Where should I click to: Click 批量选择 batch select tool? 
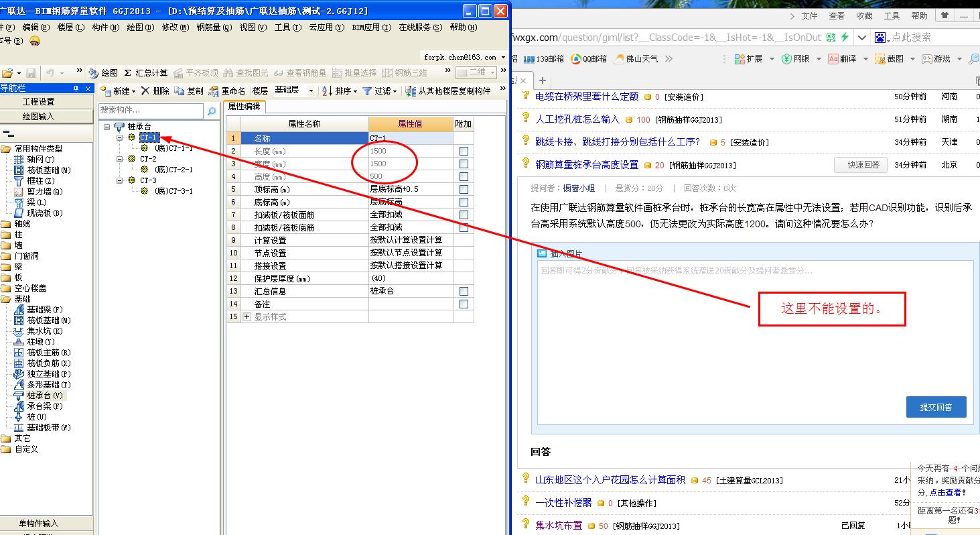355,72
